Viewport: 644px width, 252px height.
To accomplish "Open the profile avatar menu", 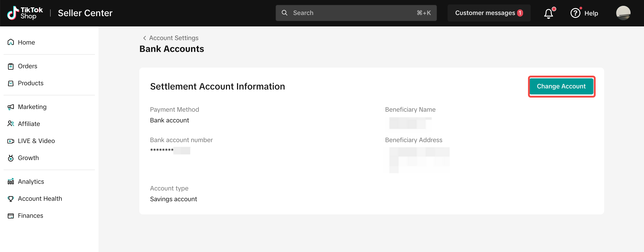I will pos(623,13).
